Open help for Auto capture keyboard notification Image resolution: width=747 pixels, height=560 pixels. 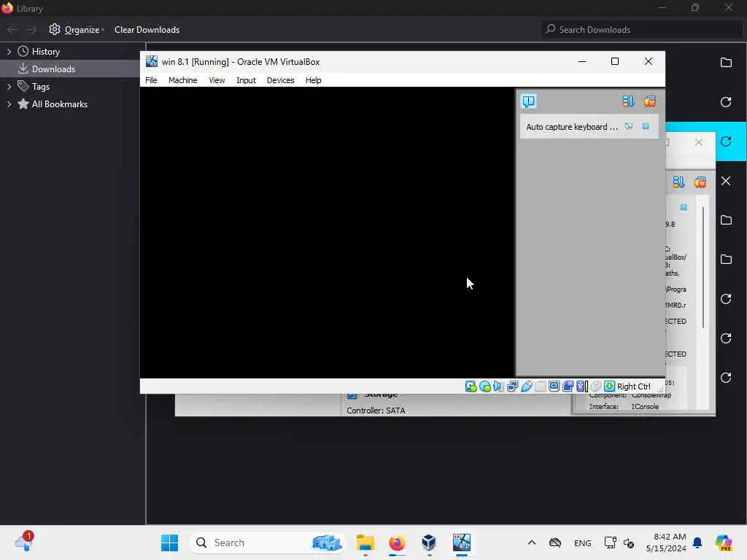(x=629, y=127)
